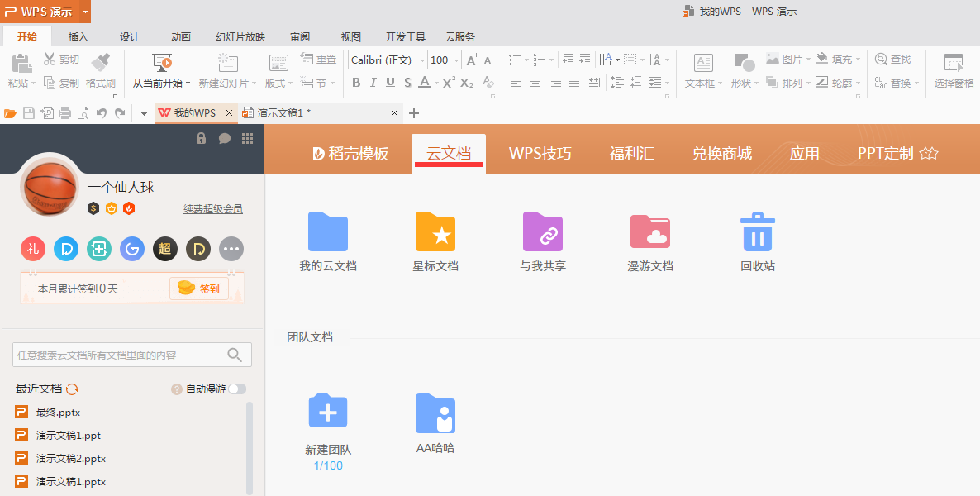
Task: Open 演示文稿2.pptx from recent documents
Action: [x=71, y=459]
